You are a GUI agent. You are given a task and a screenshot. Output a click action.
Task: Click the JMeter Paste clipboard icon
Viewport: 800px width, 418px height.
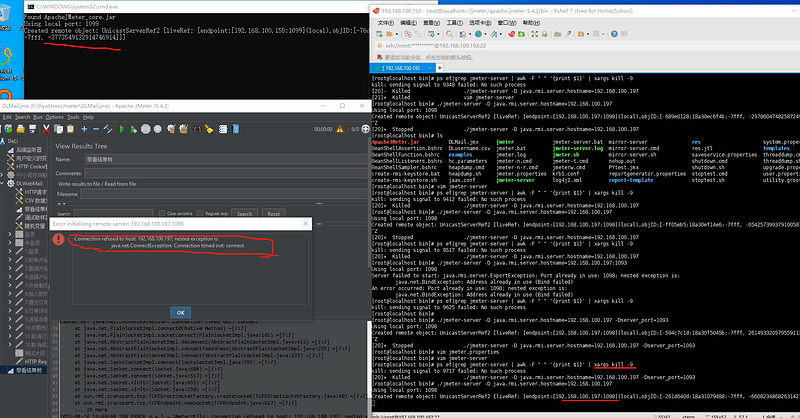coord(70,129)
